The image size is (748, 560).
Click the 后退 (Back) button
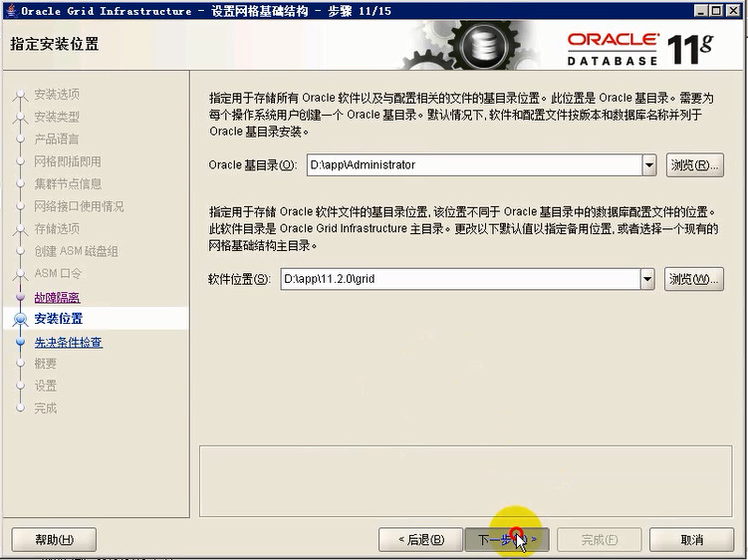[420, 539]
